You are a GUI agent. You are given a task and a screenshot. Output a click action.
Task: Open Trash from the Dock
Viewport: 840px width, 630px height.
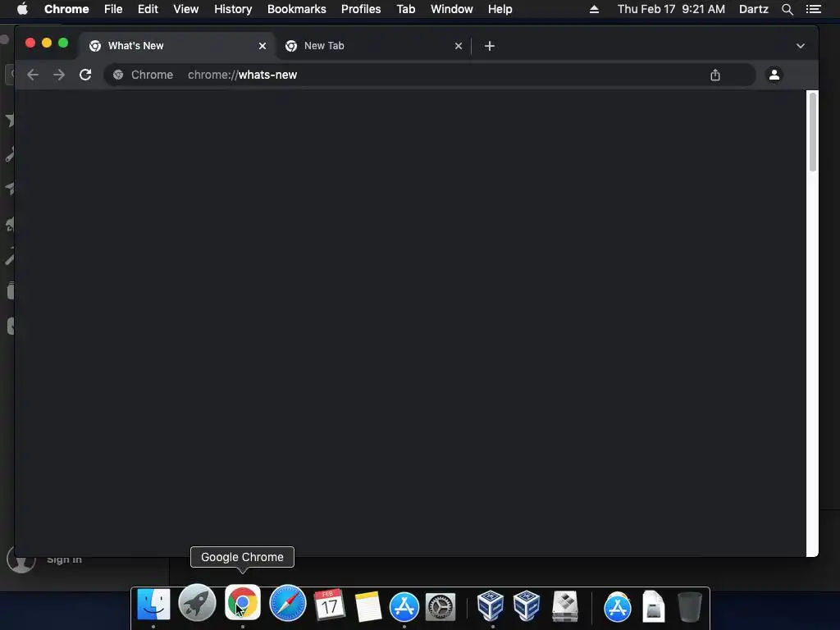click(x=689, y=606)
